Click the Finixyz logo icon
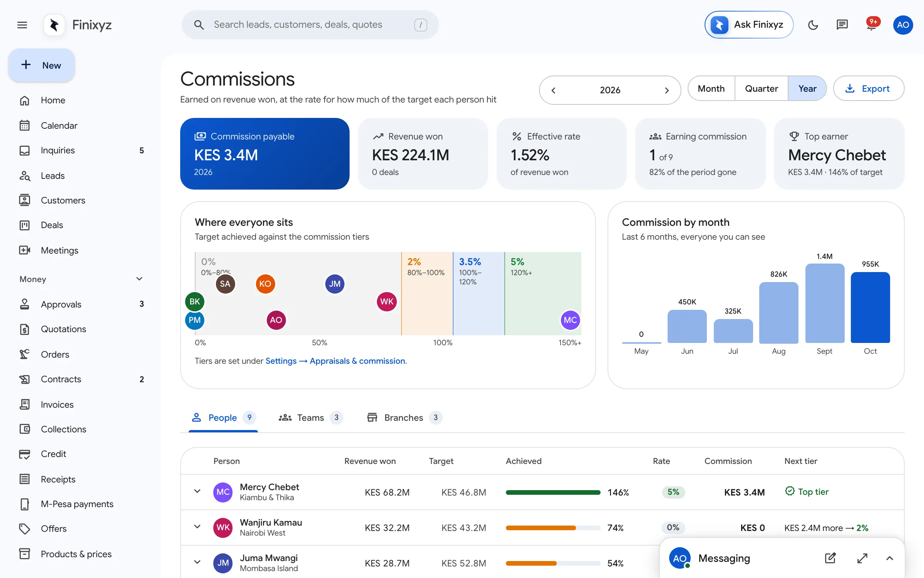The height and width of the screenshot is (578, 924). coord(54,25)
